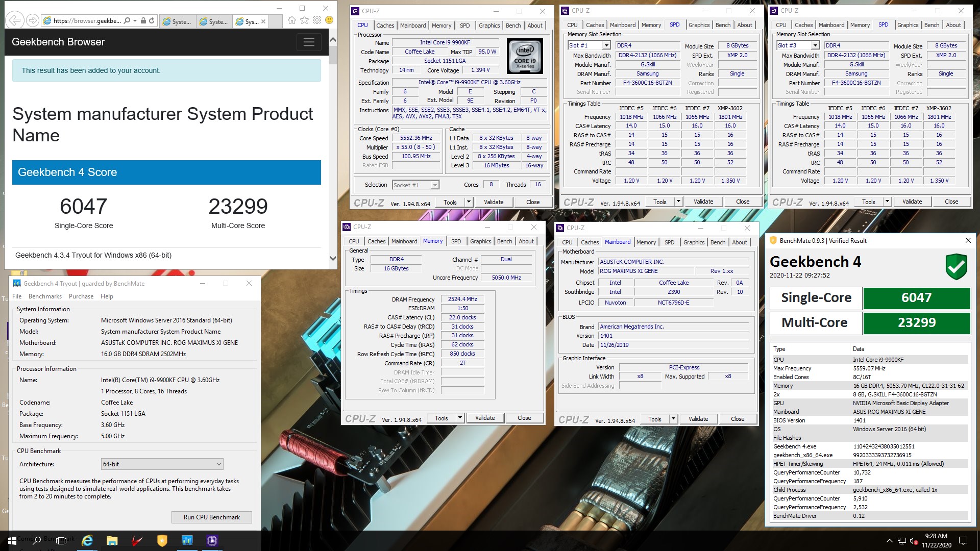
Task: Open Tools dropdown arrow in Memory tab window
Action: 460,418
